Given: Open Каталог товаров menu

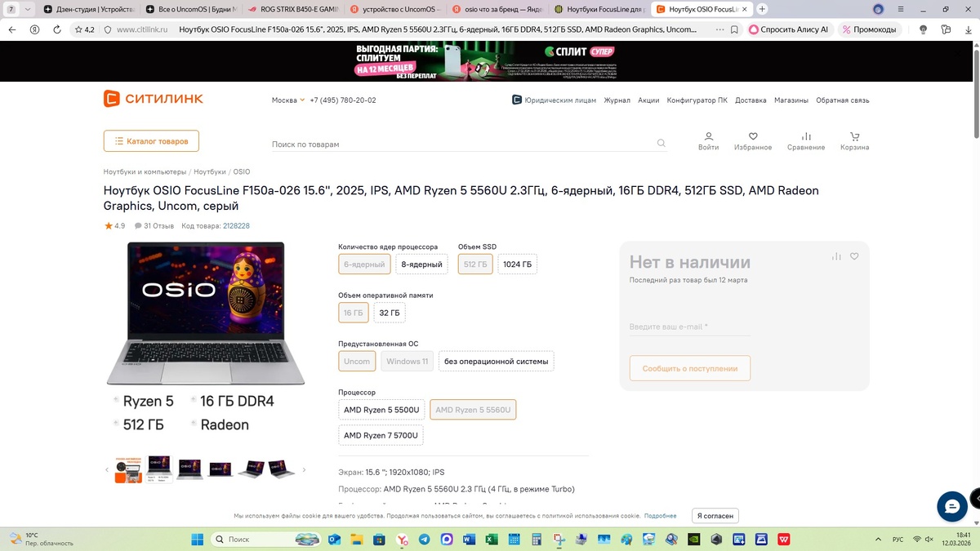Looking at the screenshot, I should point(151,141).
